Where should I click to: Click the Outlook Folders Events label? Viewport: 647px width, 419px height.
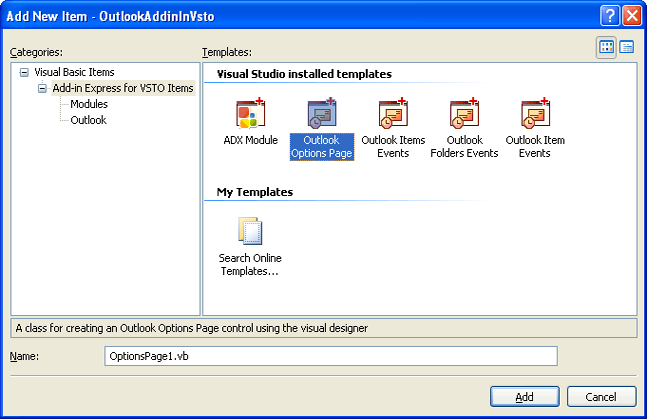(x=464, y=147)
